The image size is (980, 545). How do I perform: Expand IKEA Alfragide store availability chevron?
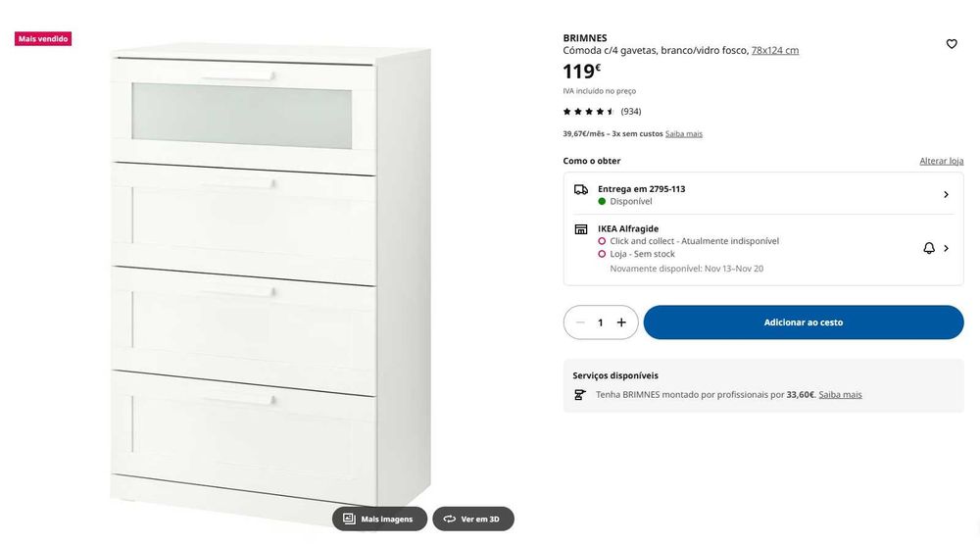[x=947, y=248]
